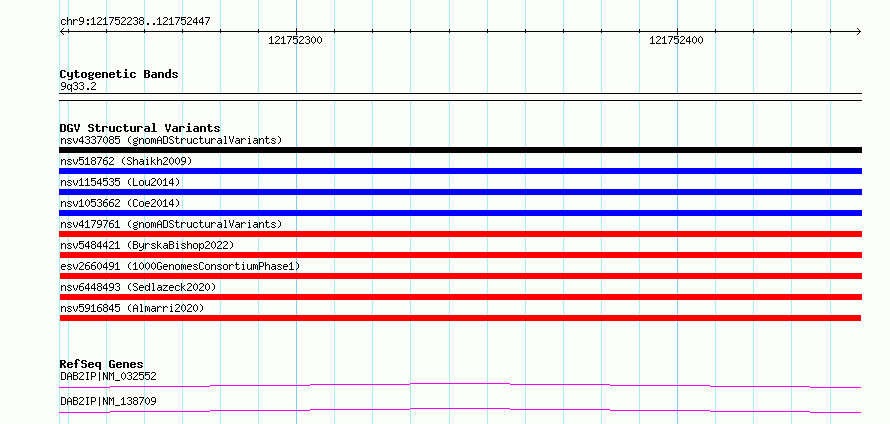Open variant nsv6448493 (Sedlazeck2020) label
The image size is (890, 424).
click(x=138, y=287)
